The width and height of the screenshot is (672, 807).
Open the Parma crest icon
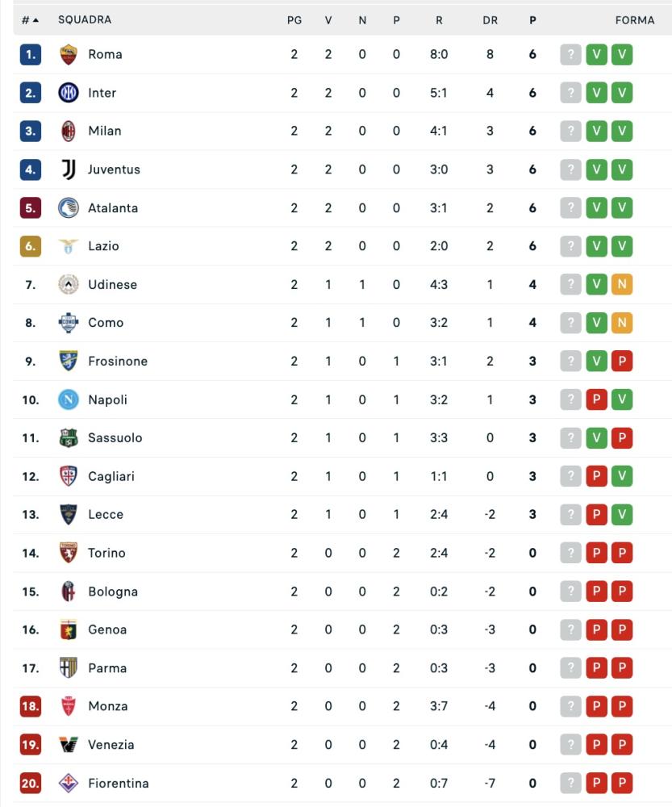click(x=69, y=667)
